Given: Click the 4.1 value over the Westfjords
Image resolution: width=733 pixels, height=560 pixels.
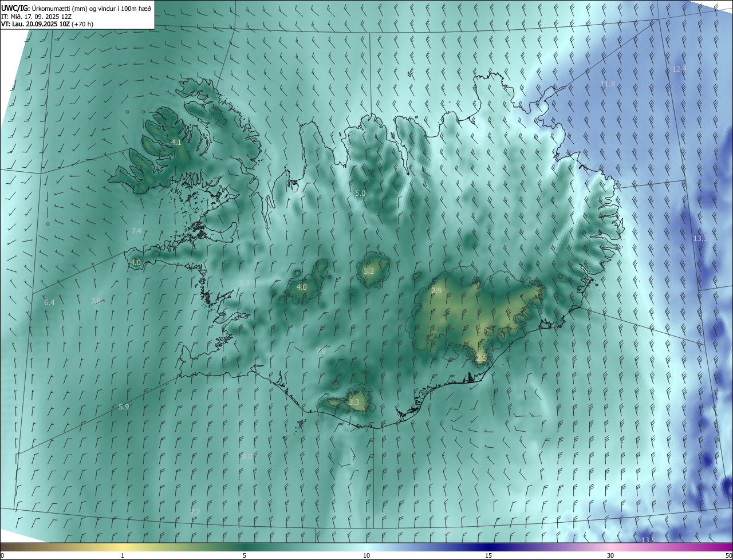Looking at the screenshot, I should (176, 142).
